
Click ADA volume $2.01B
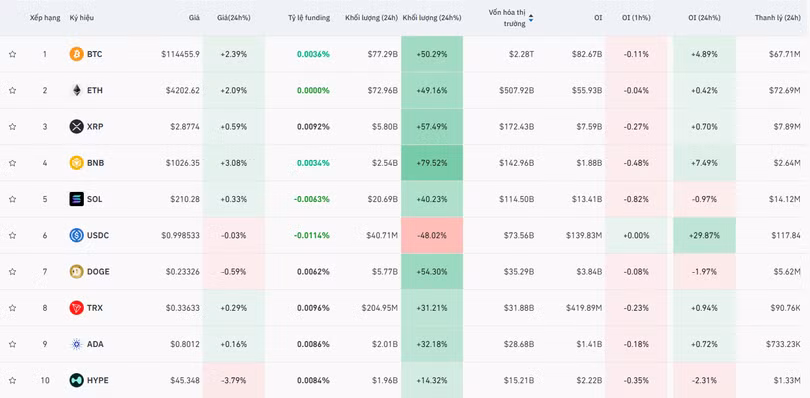tap(384, 344)
